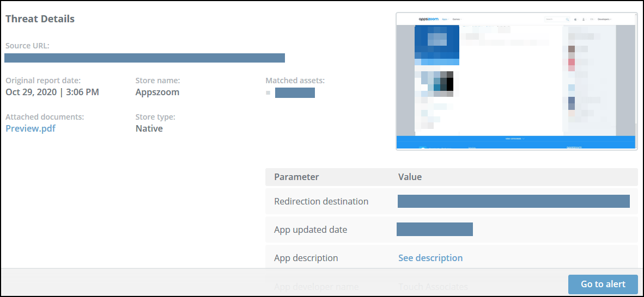This screenshot has width=644, height=297.
Task: Expand View Categories bar in preview
Action: pos(515,139)
